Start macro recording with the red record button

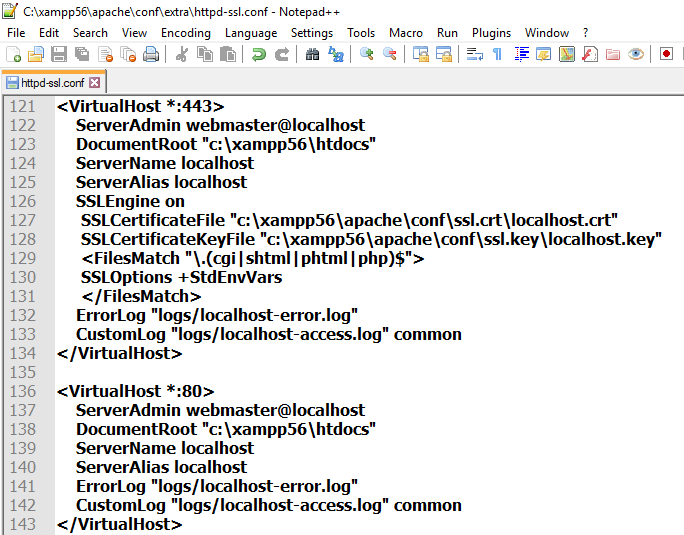point(666,55)
